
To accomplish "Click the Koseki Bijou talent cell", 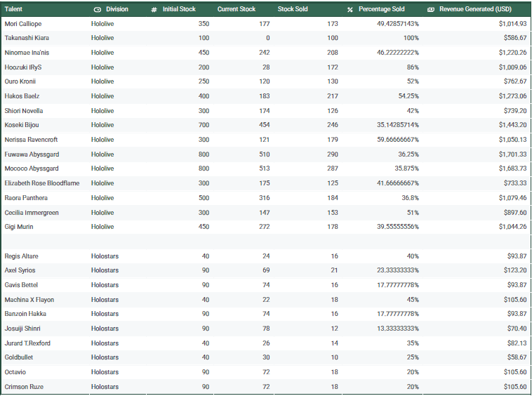I will (22, 125).
